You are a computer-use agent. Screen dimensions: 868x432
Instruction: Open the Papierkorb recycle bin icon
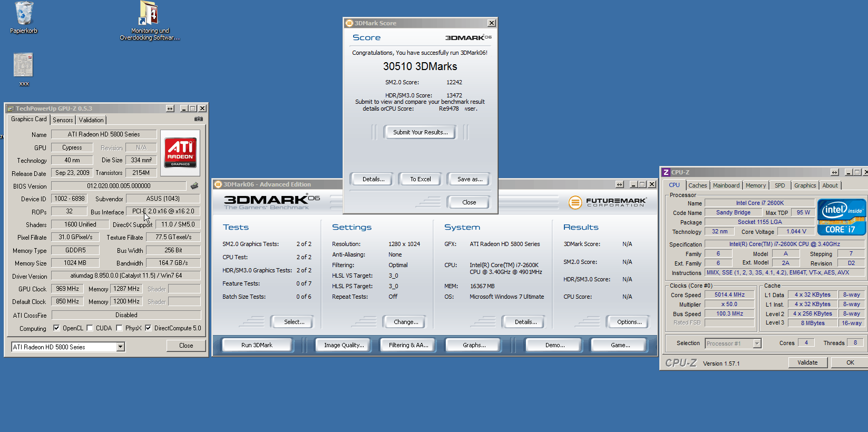click(24, 14)
